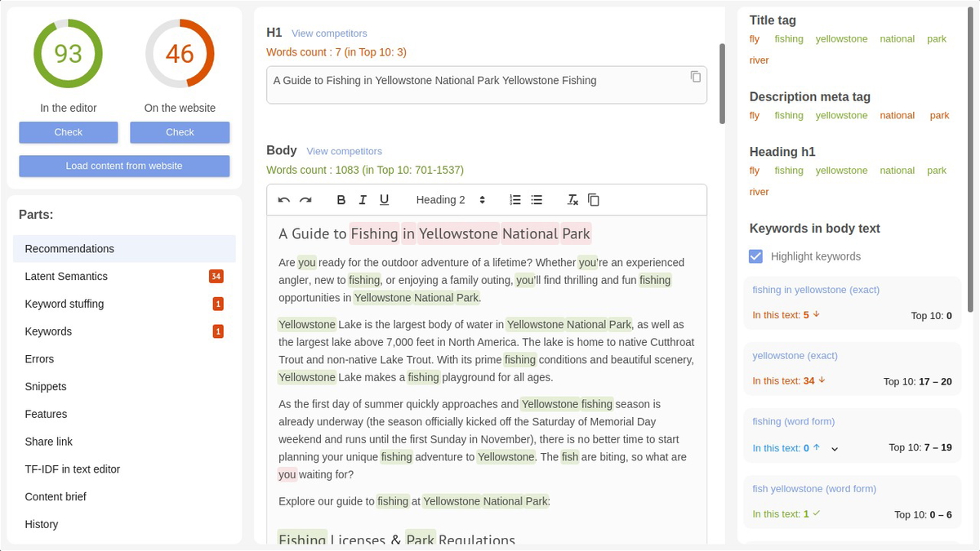This screenshot has width=980, height=551.
Task: Click the green 93 score circle
Action: click(69, 54)
